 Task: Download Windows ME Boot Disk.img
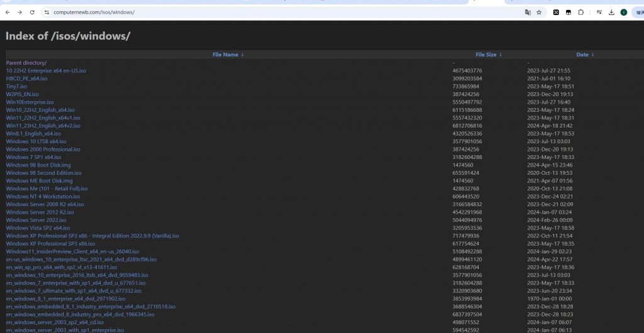click(39, 181)
